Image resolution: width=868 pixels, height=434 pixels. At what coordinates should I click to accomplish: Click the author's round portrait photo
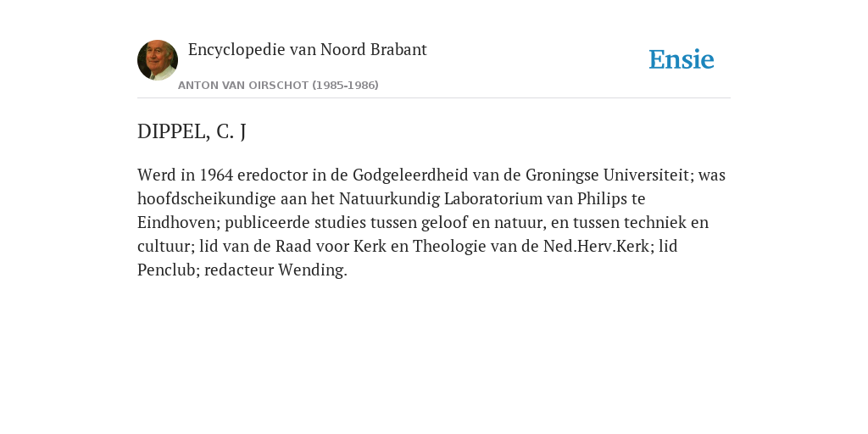pyautogui.click(x=158, y=60)
